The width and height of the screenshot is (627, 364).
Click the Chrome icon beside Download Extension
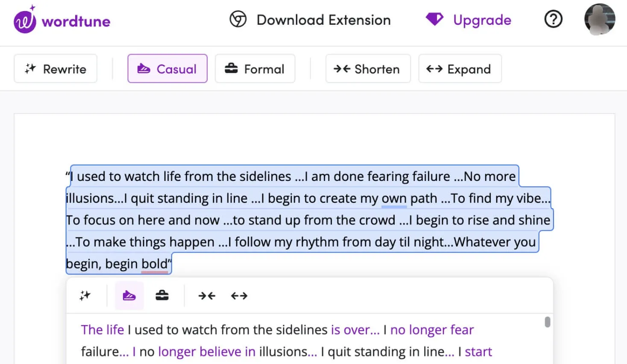click(238, 19)
